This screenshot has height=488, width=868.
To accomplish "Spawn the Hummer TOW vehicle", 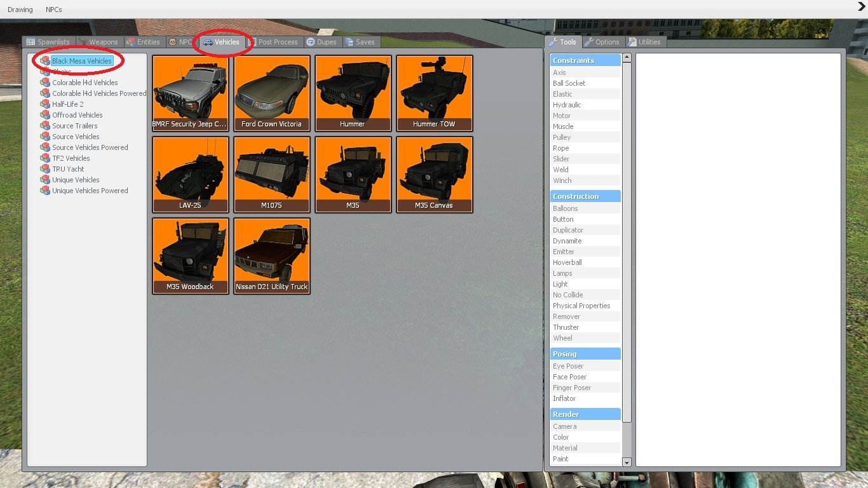I will (434, 93).
